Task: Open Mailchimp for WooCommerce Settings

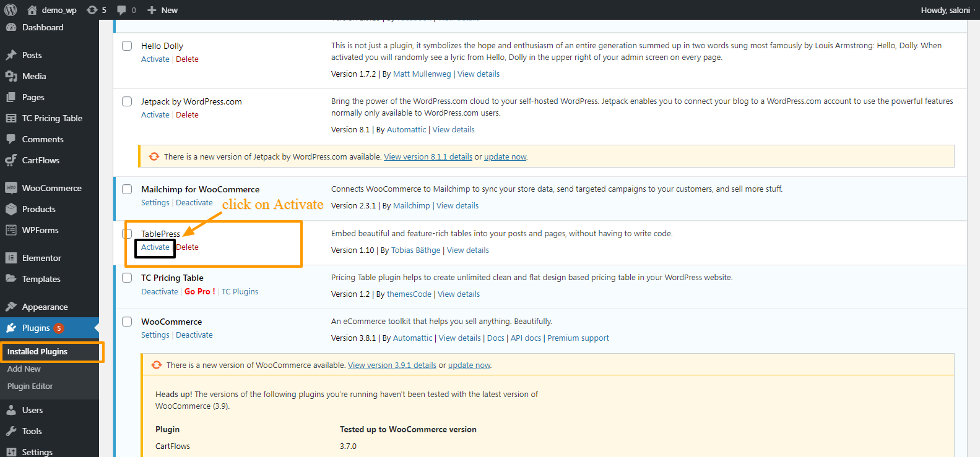Action: pyautogui.click(x=155, y=203)
